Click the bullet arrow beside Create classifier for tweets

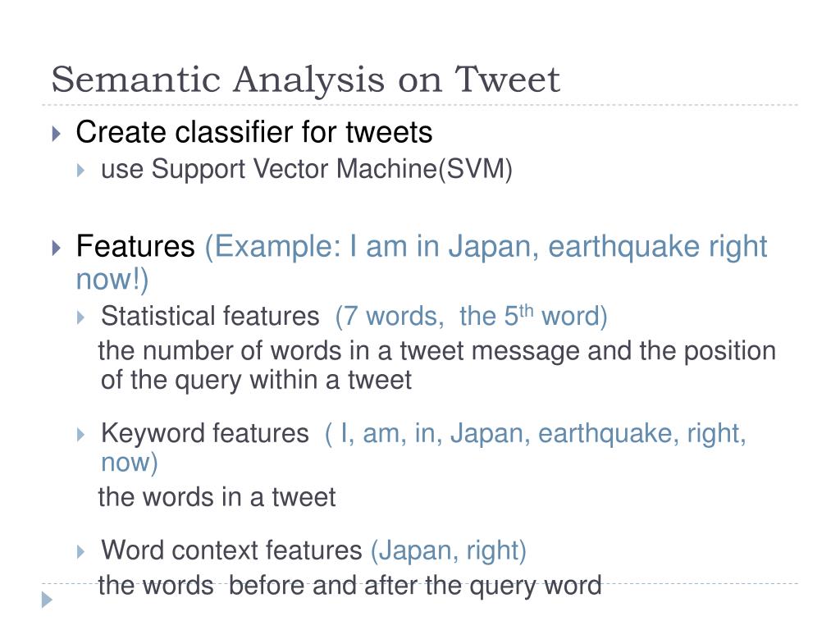[x=57, y=134]
